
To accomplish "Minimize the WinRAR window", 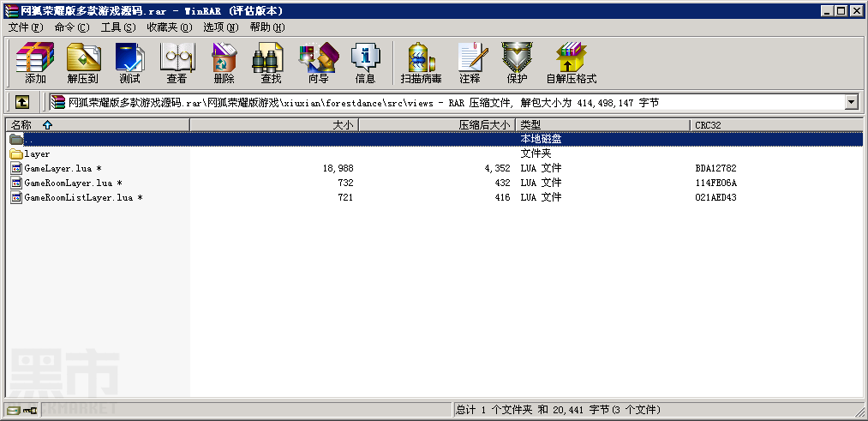I will (828, 10).
